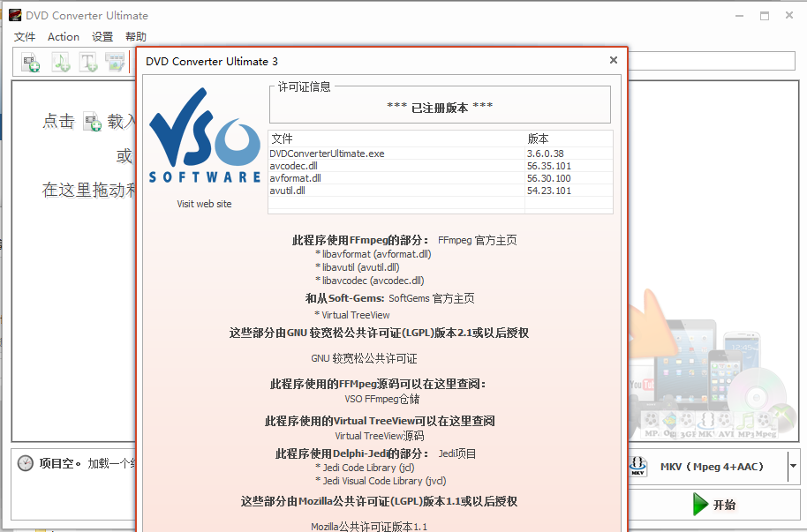Screen dimensions: 807x532
Task: Open the 帮助 menu
Action: coord(136,37)
